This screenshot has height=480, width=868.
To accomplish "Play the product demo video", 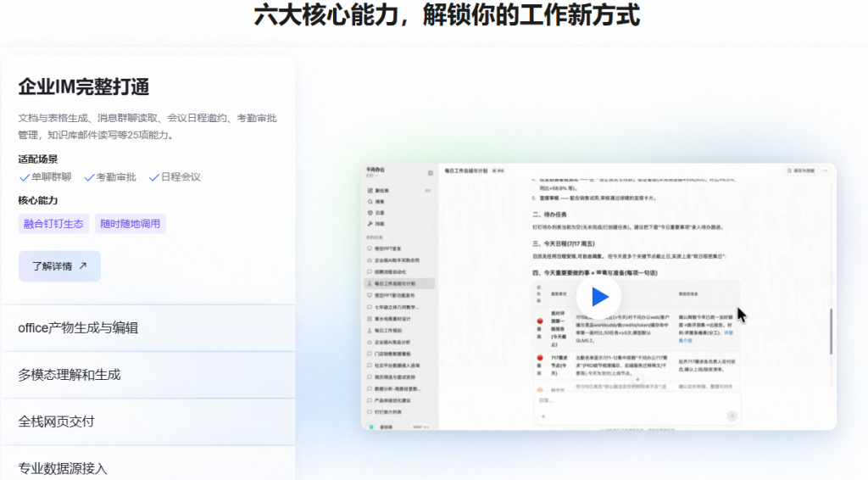I will 598,297.
